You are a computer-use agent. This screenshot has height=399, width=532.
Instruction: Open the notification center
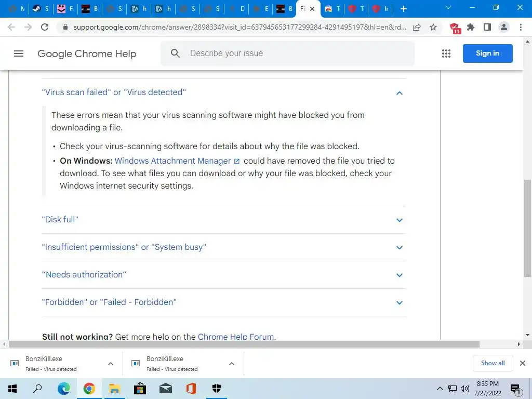point(516,389)
